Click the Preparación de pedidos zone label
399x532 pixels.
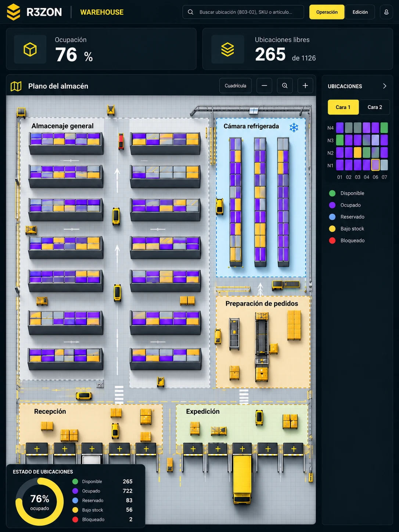tap(262, 304)
